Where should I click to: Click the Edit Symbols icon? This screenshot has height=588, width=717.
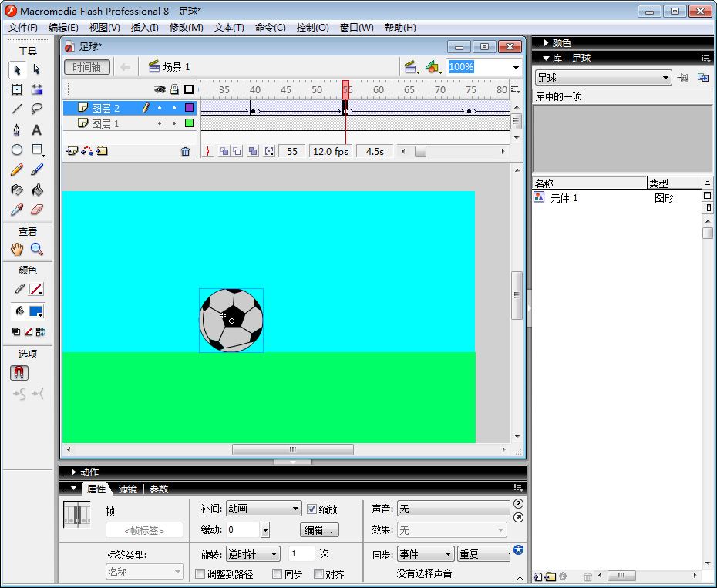pyautogui.click(x=433, y=67)
